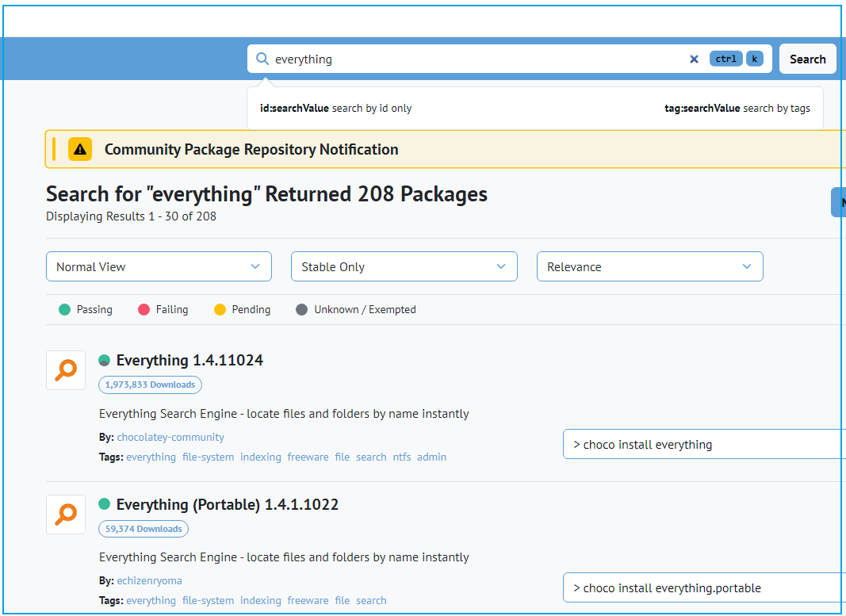846x616 pixels.
Task: Click the magnifier icon in search box
Action: click(262, 59)
